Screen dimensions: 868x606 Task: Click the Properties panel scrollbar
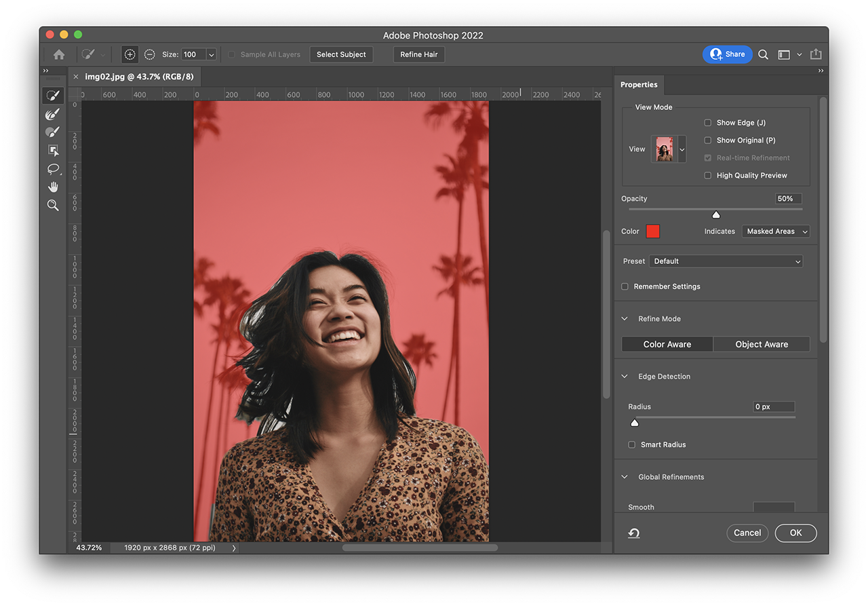point(823,219)
